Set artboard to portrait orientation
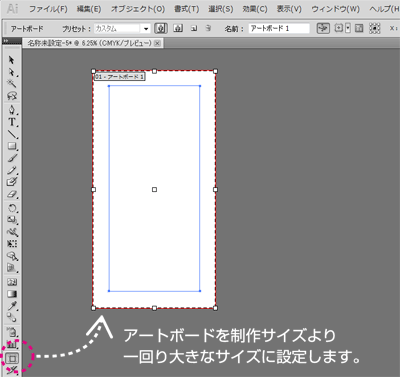The width and height of the screenshot is (400, 377). point(161,29)
